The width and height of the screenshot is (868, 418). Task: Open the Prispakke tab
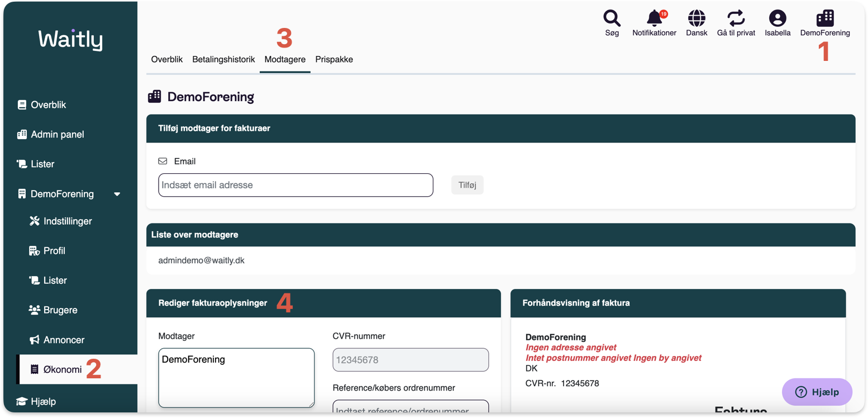tap(334, 59)
